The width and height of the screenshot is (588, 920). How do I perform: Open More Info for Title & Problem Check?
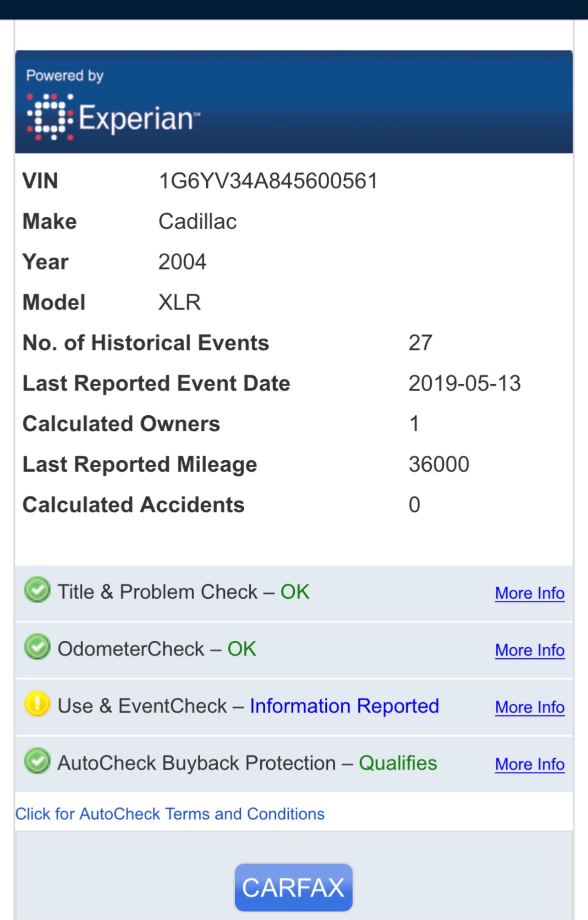pyautogui.click(x=530, y=593)
